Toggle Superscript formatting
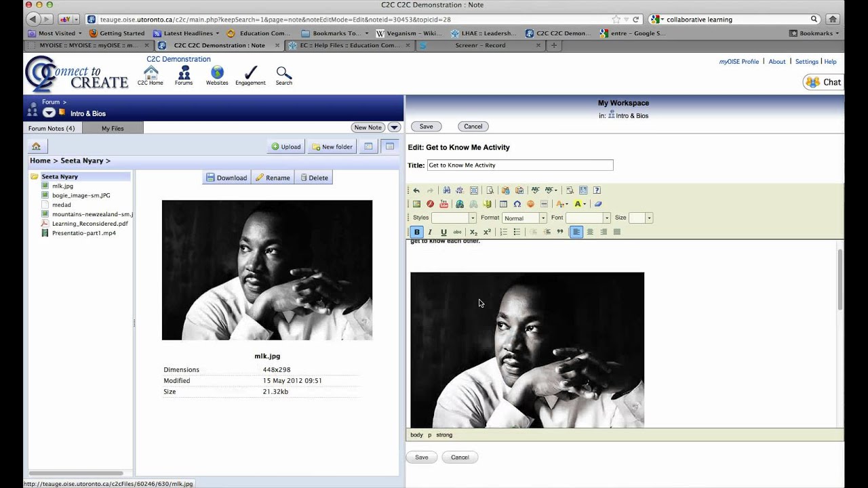The width and height of the screenshot is (868, 488). tap(487, 232)
